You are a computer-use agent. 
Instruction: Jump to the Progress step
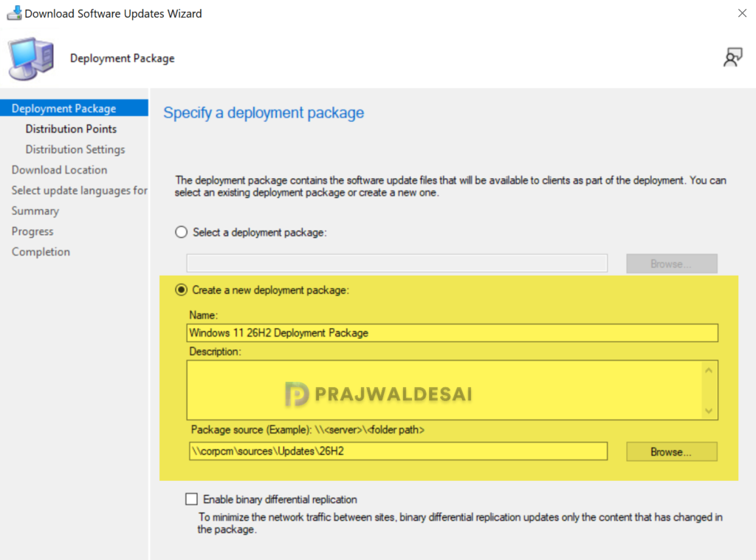click(32, 231)
